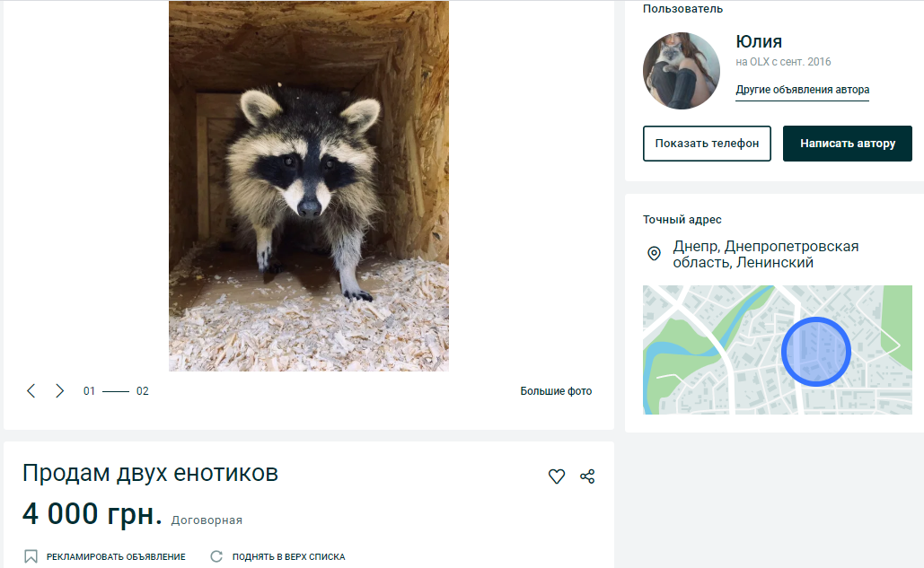Show the next photo using the right arrow
Screen dimensions: 924x568
pyautogui.click(x=59, y=390)
